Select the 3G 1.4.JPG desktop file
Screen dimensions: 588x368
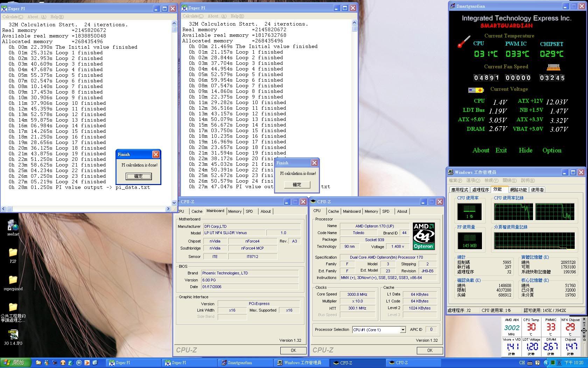[13, 337]
